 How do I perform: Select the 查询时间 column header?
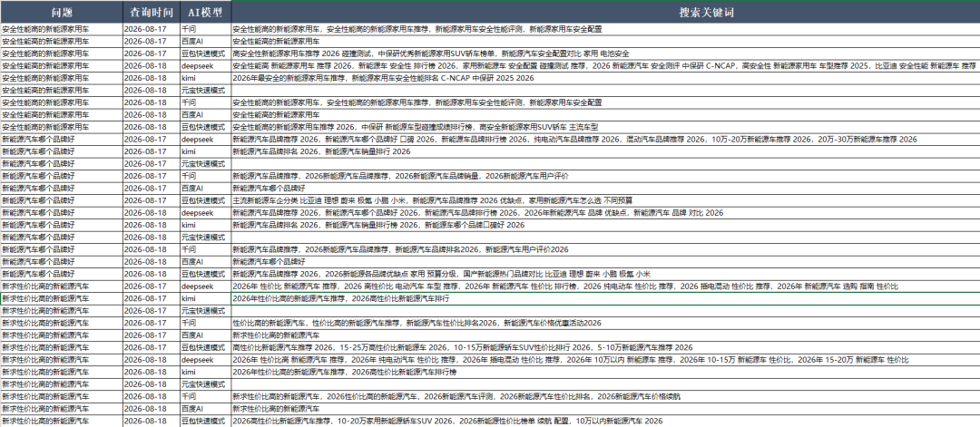tap(152, 12)
